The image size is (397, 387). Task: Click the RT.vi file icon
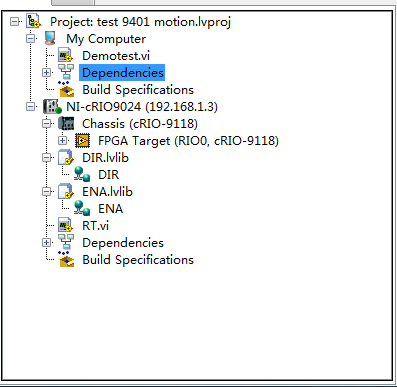pyautogui.click(x=65, y=225)
